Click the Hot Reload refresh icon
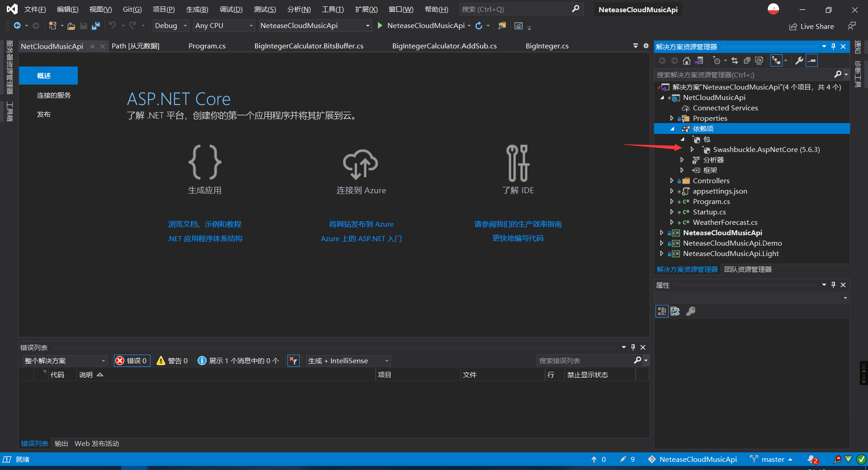The image size is (868, 470). (479, 26)
